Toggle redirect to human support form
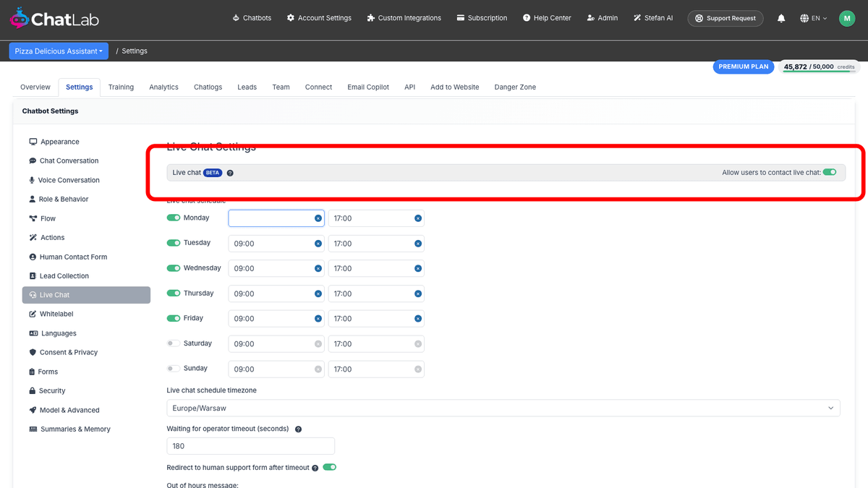 click(330, 467)
